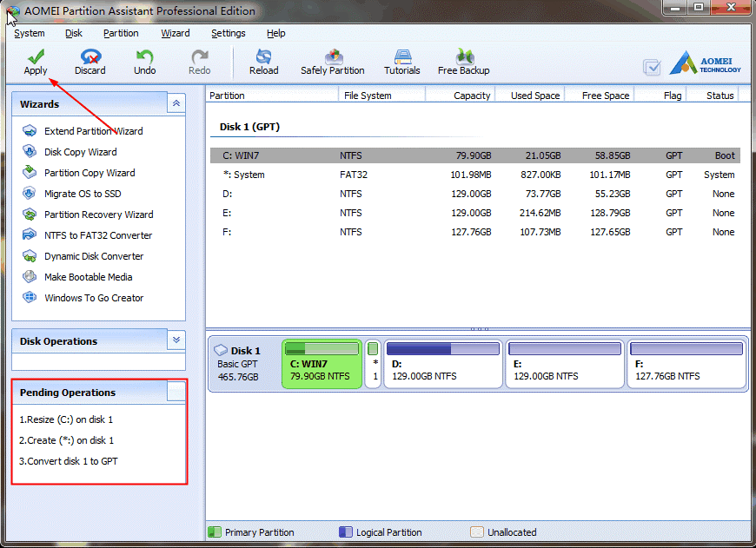Image resolution: width=756 pixels, height=548 pixels.
Task: Select the D: partition block in disk map
Action: [x=443, y=364]
